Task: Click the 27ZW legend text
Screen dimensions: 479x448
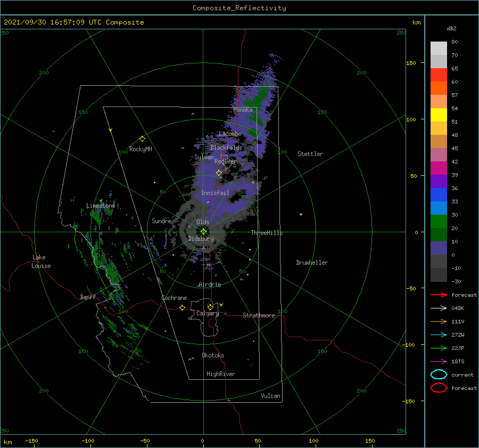Action: click(x=458, y=335)
